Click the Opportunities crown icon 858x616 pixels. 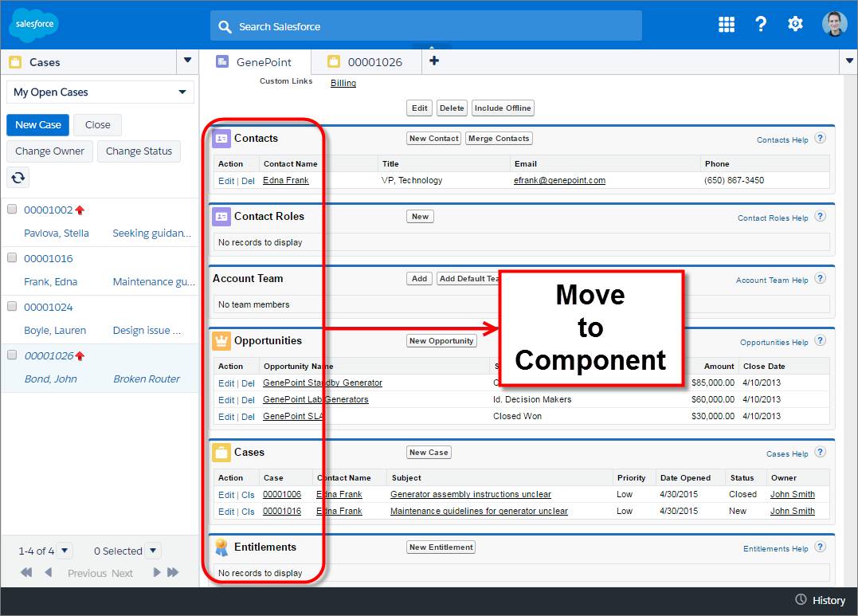(x=221, y=341)
